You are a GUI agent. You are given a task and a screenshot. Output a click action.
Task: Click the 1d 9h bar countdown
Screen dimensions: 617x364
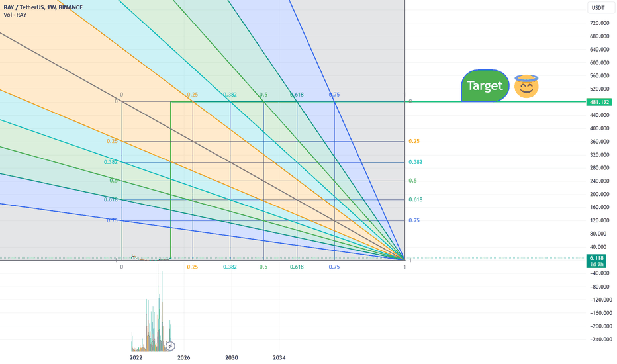596,265
